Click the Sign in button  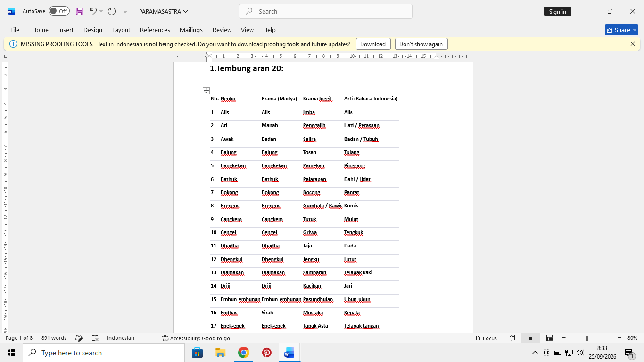click(x=557, y=11)
